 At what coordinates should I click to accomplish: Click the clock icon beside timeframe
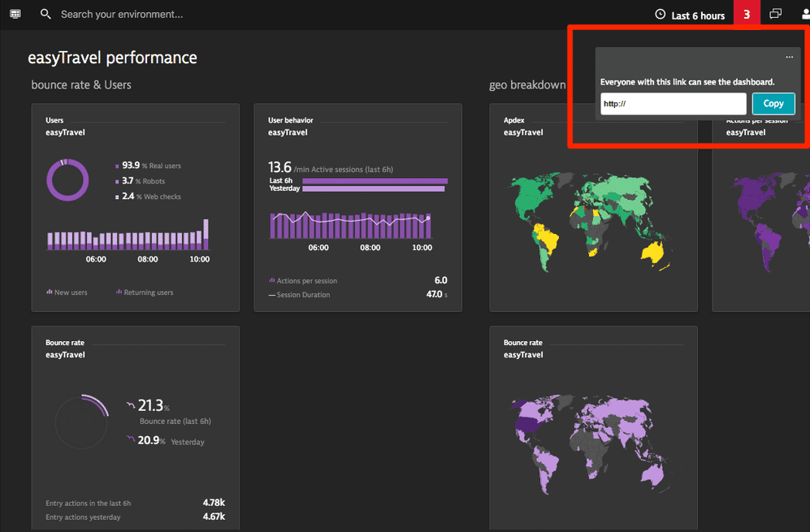click(x=661, y=15)
